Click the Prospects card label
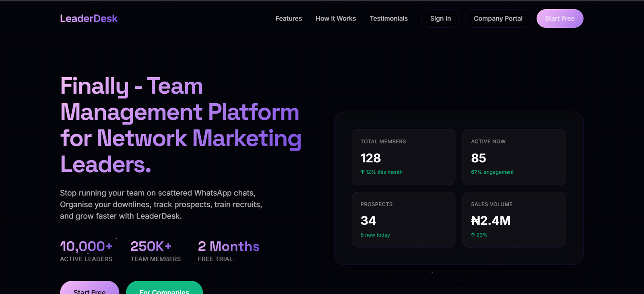 tap(376, 204)
